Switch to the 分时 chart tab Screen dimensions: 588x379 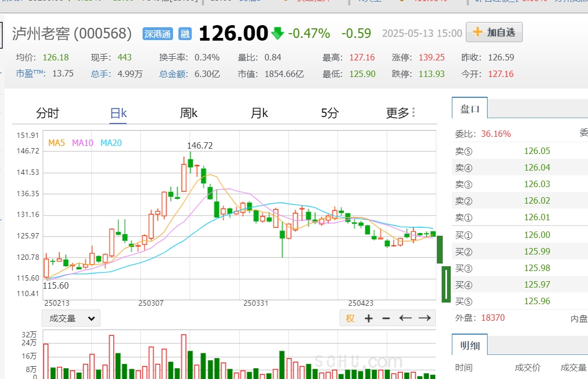pos(48,113)
